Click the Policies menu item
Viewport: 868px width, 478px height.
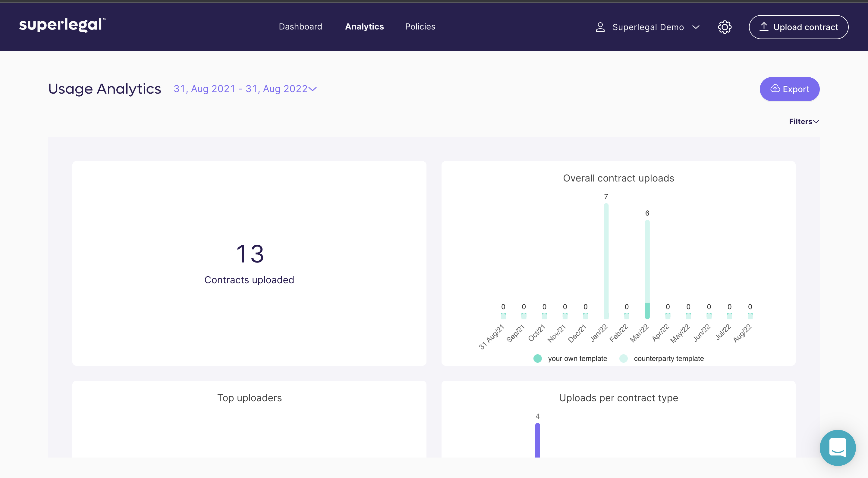pos(420,26)
